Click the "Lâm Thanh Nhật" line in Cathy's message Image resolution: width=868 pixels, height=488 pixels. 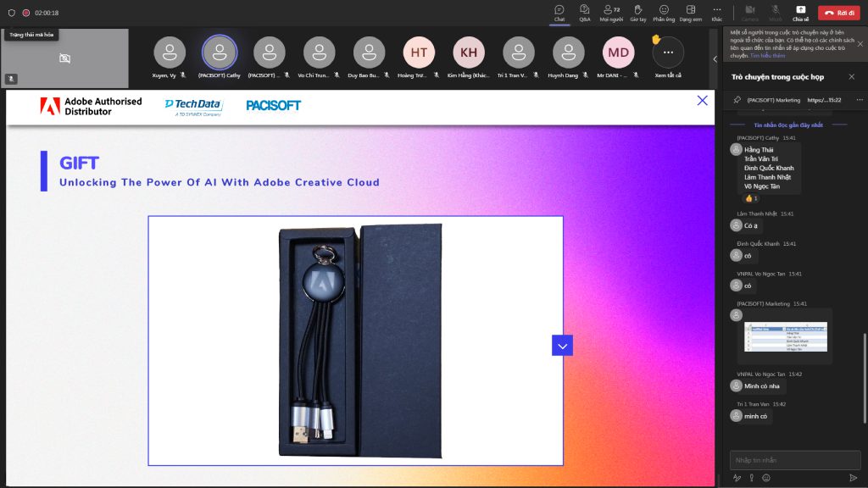point(767,177)
